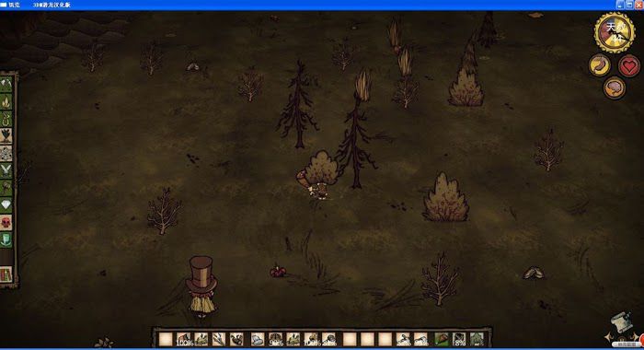The image size is (644, 350).
Task: Select the fourth inventory slot item
Action: [x=219, y=339]
